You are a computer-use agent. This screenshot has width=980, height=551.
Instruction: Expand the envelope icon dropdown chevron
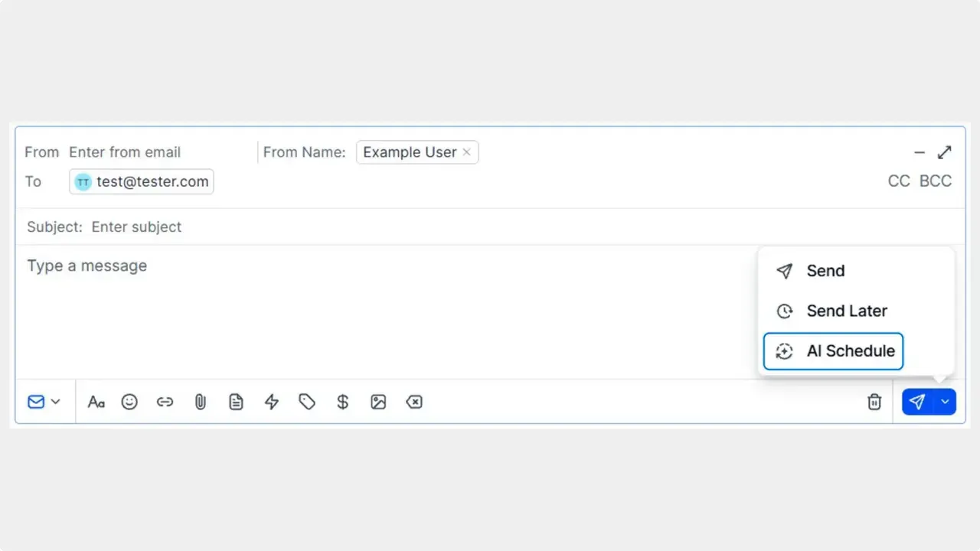point(54,402)
